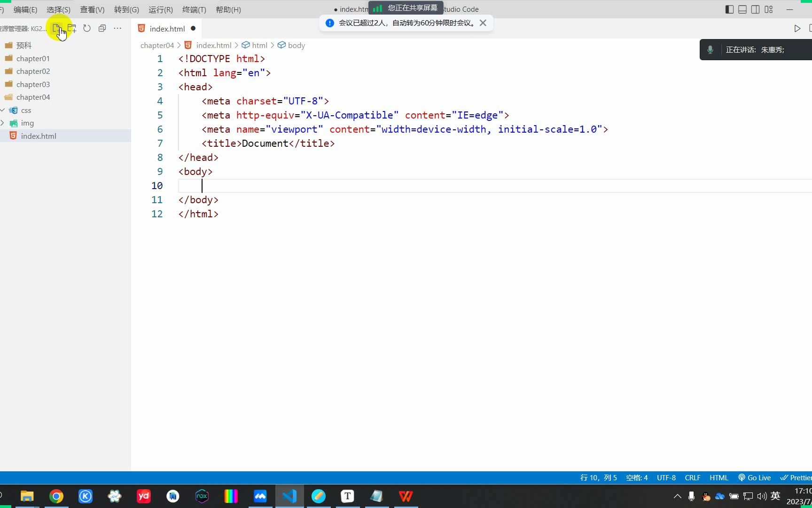Open Google Chrome from the taskbar
The width and height of the screenshot is (812, 508).
(56, 496)
